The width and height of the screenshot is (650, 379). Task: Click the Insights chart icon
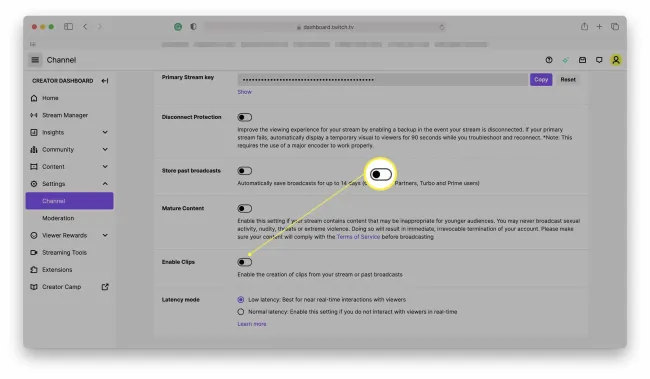point(34,132)
